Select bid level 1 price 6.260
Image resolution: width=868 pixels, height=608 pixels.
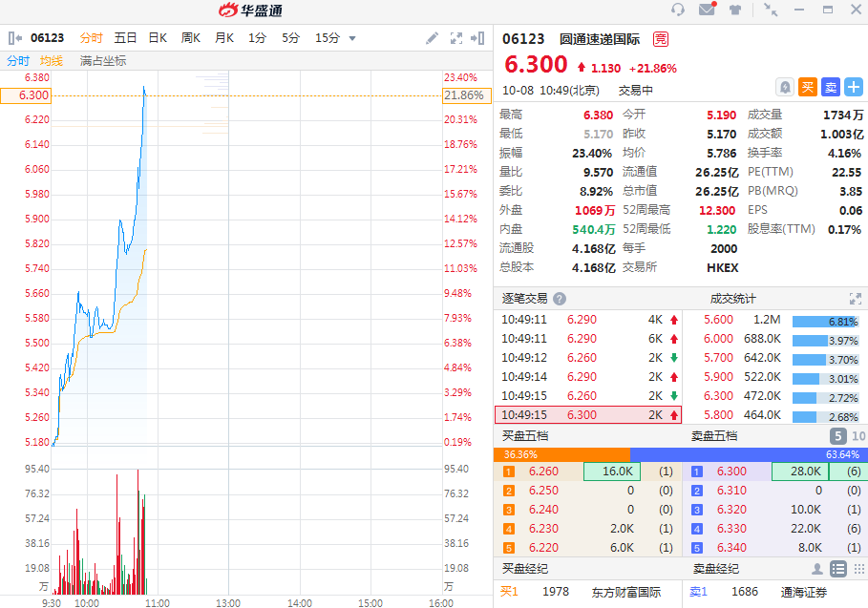[x=543, y=472]
